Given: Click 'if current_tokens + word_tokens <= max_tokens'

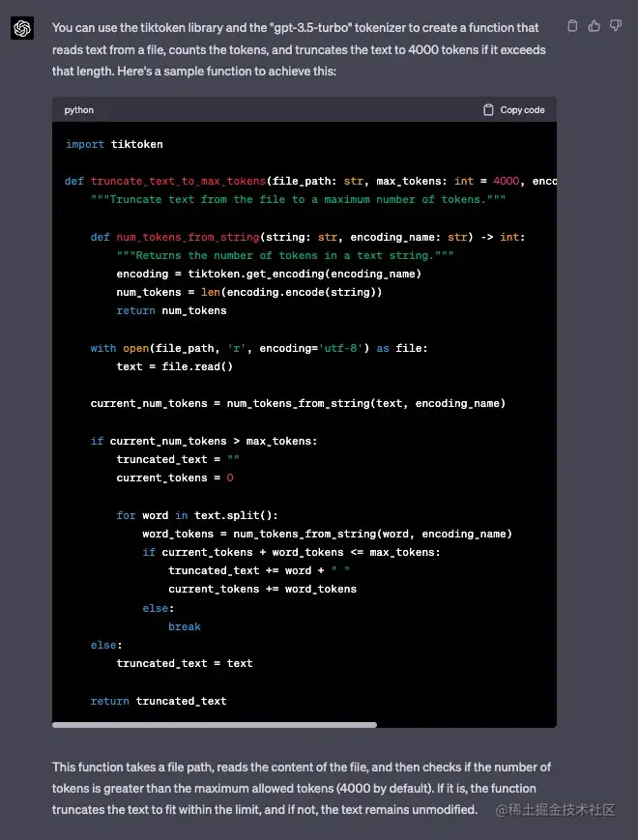Looking at the screenshot, I should pyautogui.click(x=291, y=552).
